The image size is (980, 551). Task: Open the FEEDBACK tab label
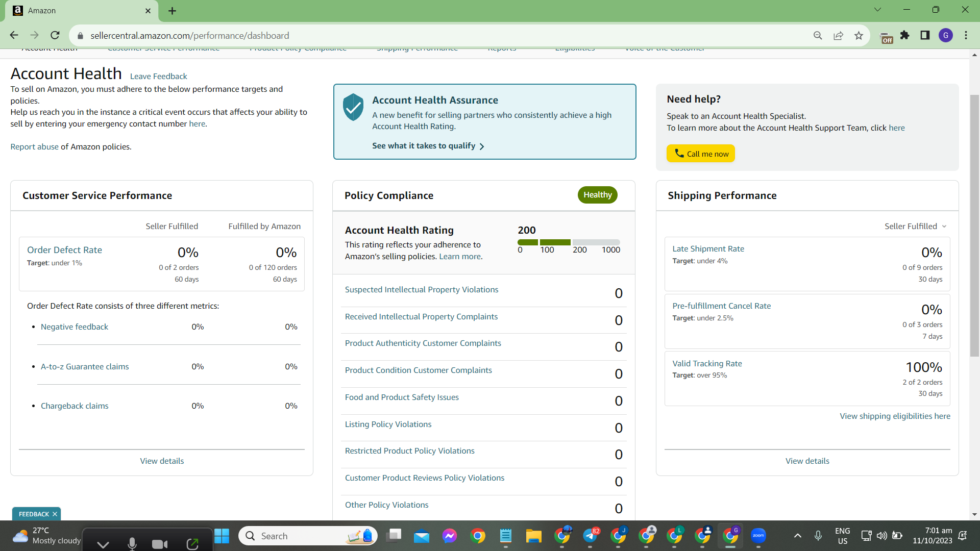coord(34,514)
